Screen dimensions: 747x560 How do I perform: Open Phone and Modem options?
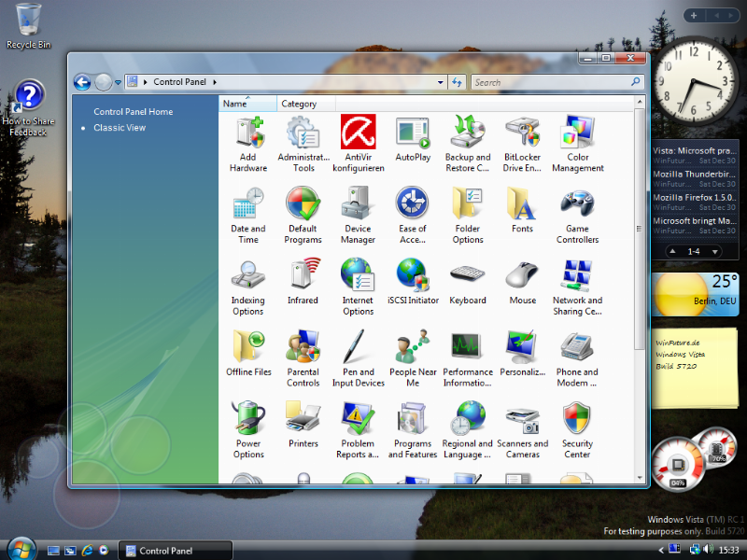click(x=577, y=358)
